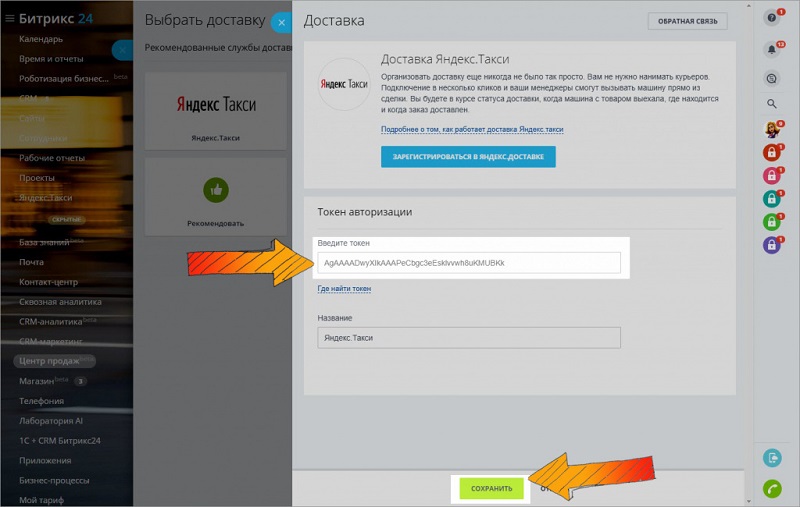
Task: Open Контакт-центр menu item
Action: click(x=48, y=282)
